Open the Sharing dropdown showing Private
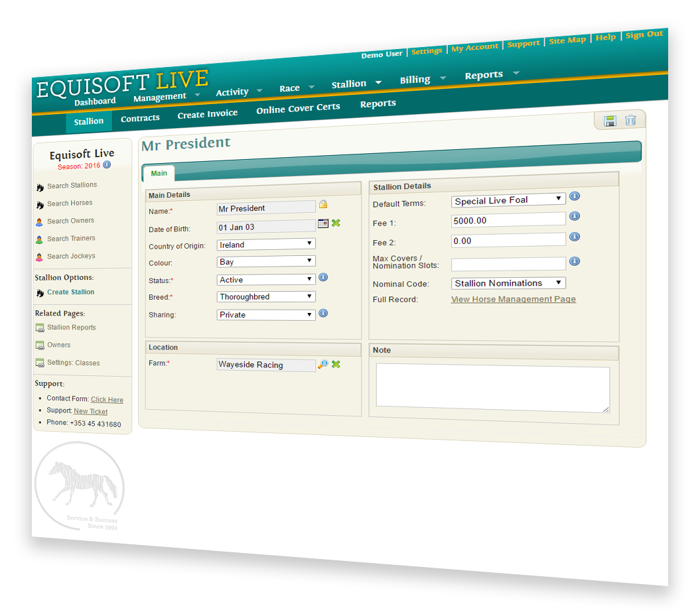This screenshot has width=700, height=614. click(x=266, y=314)
